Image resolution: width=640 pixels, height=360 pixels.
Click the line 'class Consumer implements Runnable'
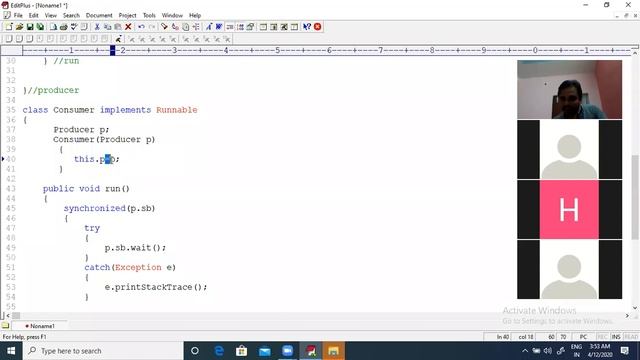(x=110, y=110)
